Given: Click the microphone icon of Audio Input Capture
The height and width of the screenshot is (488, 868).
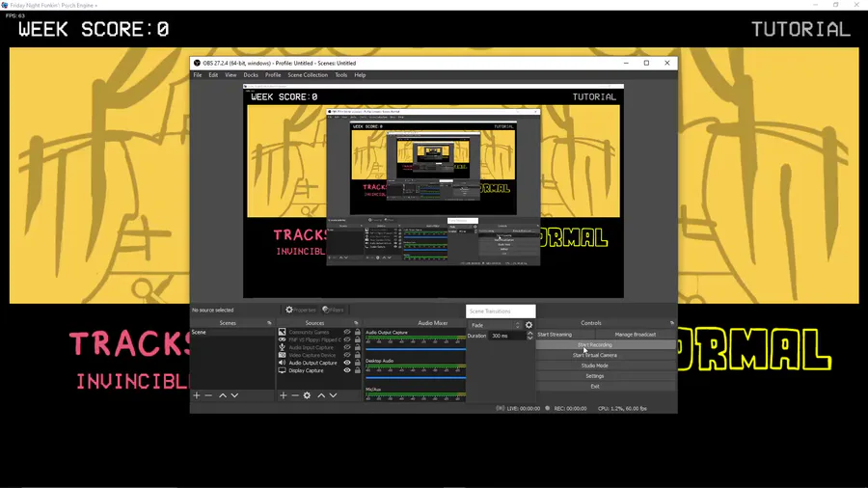Looking at the screenshot, I should 282,347.
